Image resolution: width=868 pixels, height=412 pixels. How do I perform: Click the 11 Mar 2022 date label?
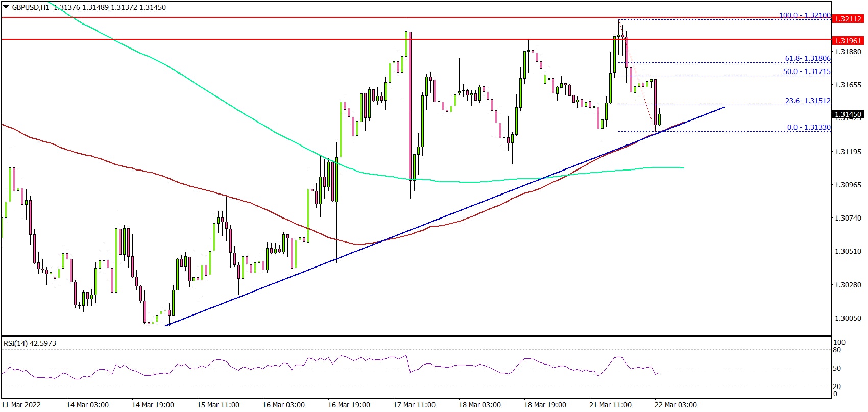(21, 405)
